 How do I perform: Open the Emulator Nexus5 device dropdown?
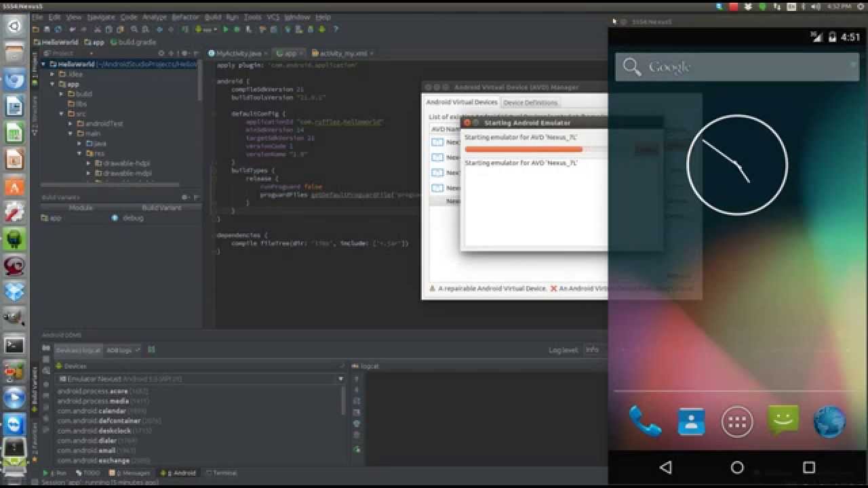200,379
